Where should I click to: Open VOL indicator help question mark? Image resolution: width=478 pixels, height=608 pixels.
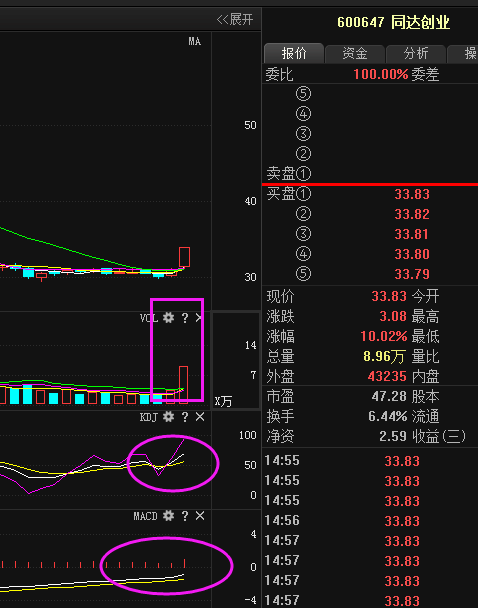coord(185,318)
